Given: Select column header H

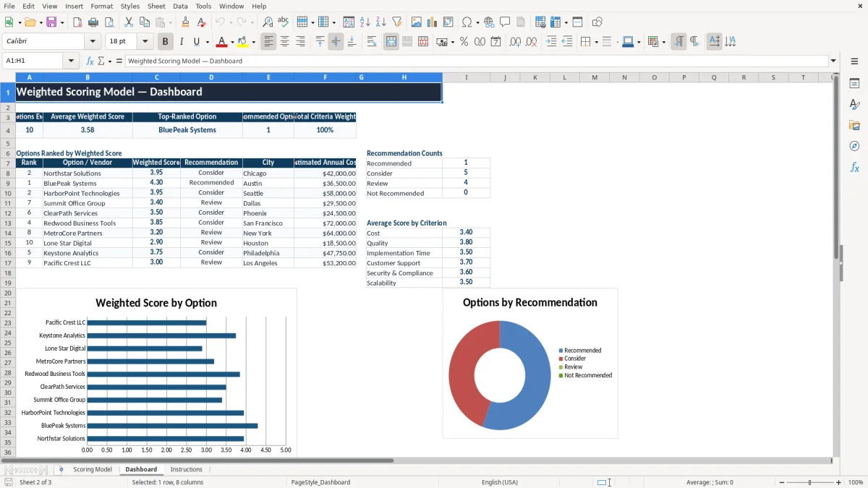Looking at the screenshot, I should click(x=404, y=77).
